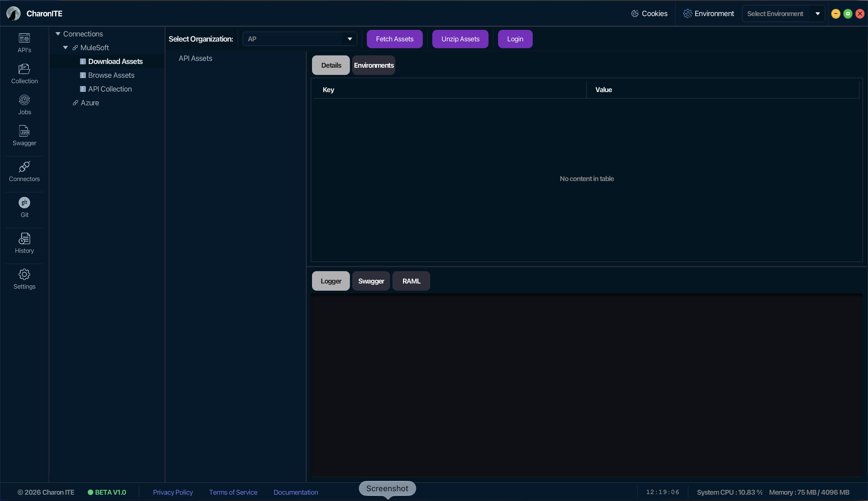
Task: Click the API Assets list heading
Action: point(195,58)
